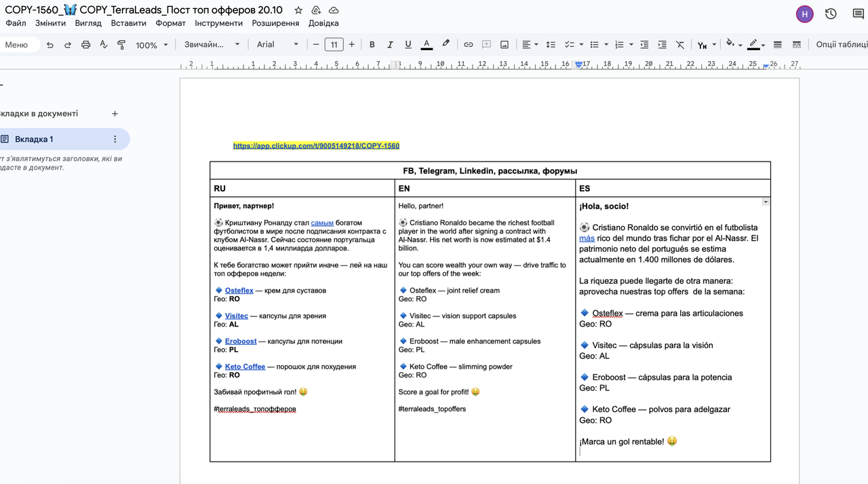
Task: Click the Print icon
Action: pyautogui.click(x=85, y=45)
